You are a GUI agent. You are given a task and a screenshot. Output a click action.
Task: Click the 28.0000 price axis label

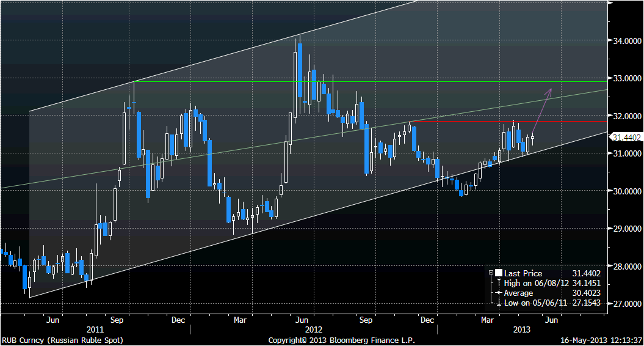point(627,267)
